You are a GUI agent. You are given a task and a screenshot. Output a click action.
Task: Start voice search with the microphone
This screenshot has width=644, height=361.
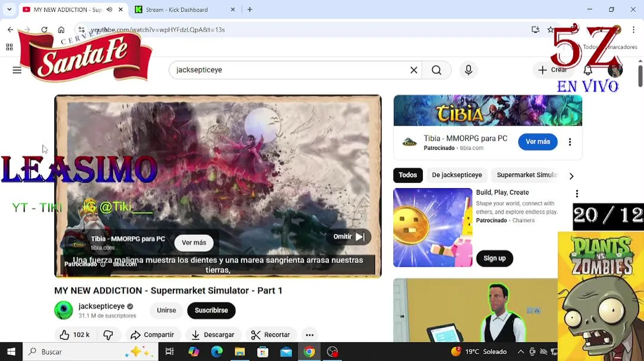click(x=468, y=70)
